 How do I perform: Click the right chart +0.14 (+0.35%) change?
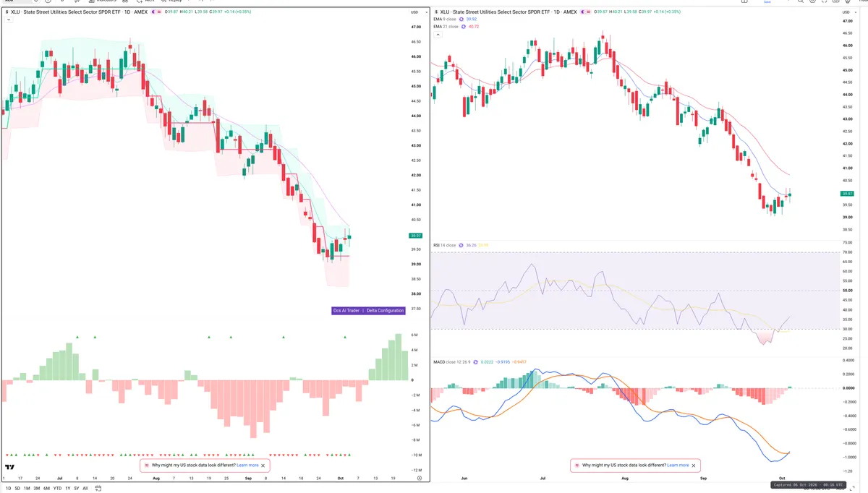pyautogui.click(x=667, y=12)
